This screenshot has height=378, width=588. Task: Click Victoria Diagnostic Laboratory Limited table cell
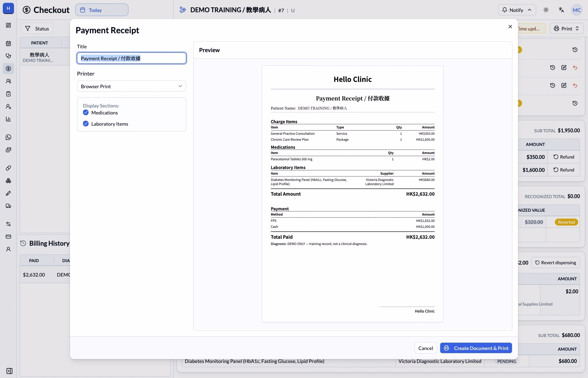point(440,361)
